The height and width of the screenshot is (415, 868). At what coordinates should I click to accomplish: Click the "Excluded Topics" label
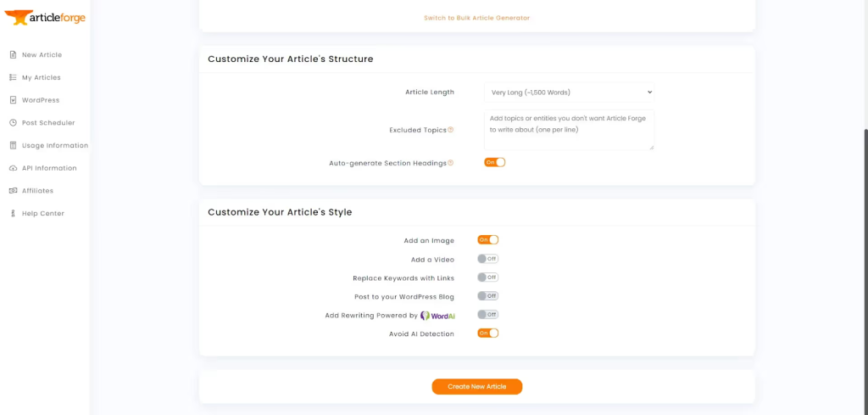(x=418, y=130)
